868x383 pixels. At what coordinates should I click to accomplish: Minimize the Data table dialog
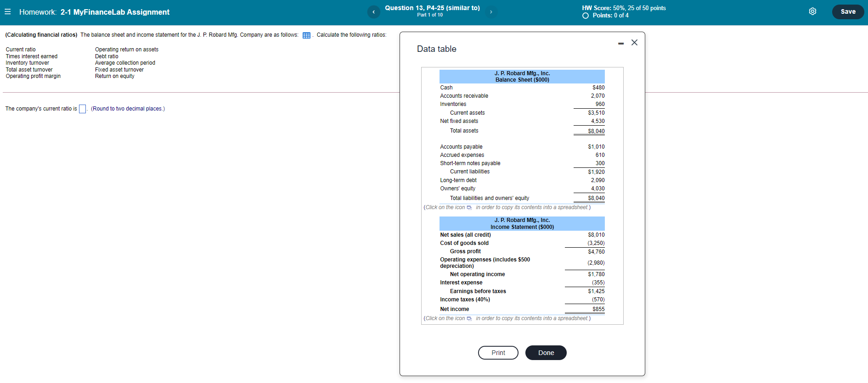[x=621, y=43]
